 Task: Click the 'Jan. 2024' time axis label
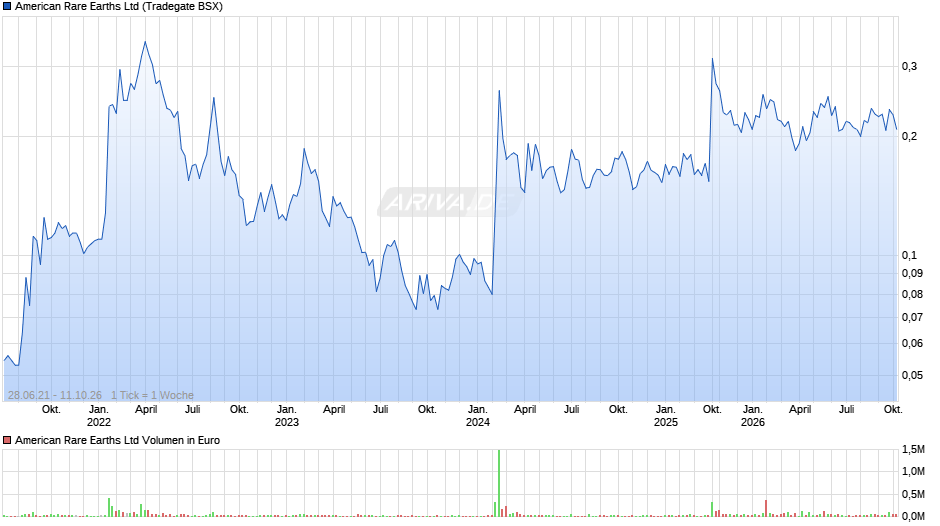[x=478, y=416]
